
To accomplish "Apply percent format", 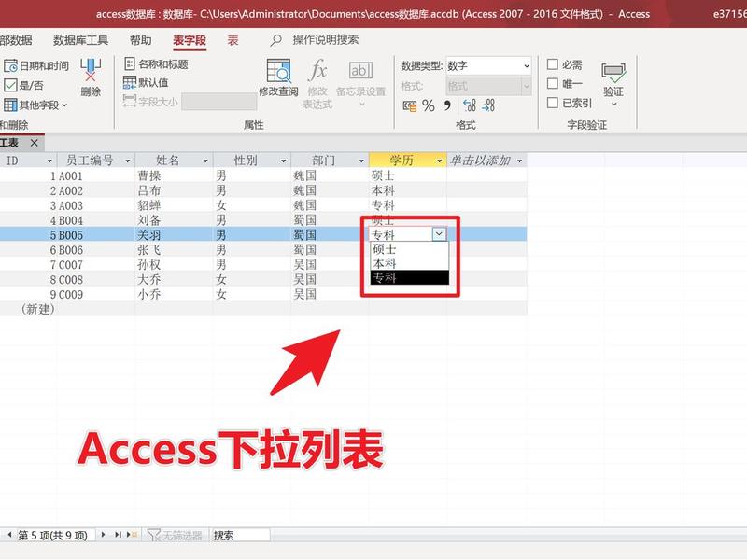I will (x=429, y=105).
